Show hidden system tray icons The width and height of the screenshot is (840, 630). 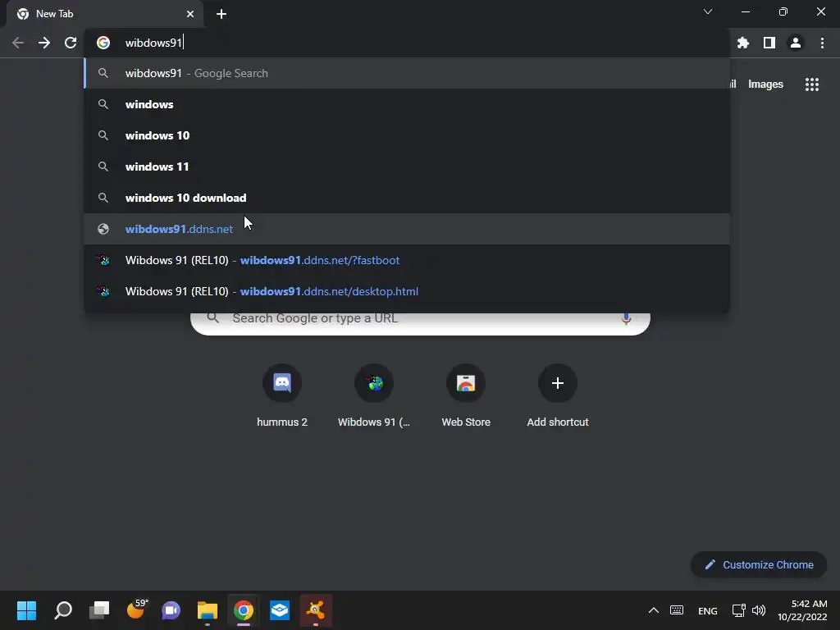[654, 610]
